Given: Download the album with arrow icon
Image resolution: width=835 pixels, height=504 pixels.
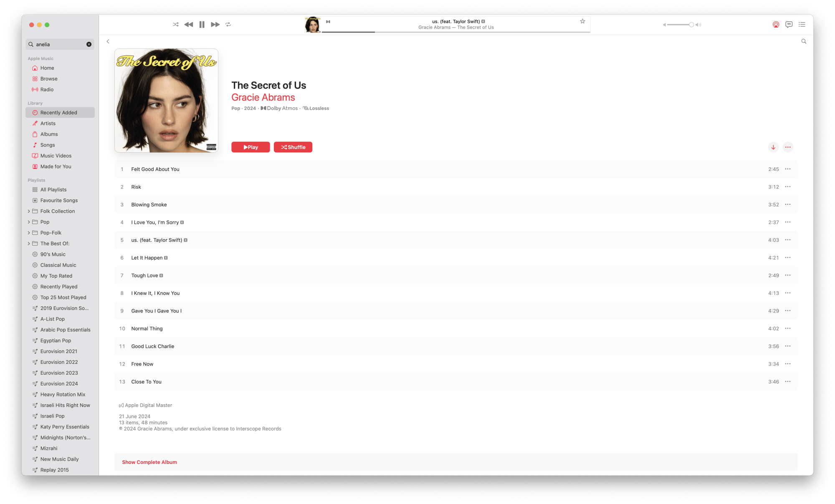Looking at the screenshot, I should click(x=773, y=147).
